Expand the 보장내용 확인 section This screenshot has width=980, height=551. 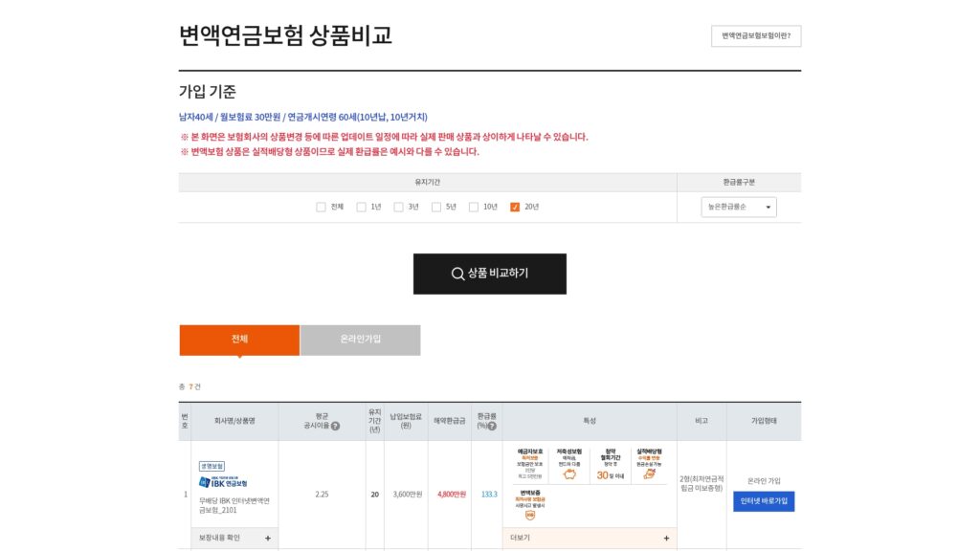coord(234,539)
